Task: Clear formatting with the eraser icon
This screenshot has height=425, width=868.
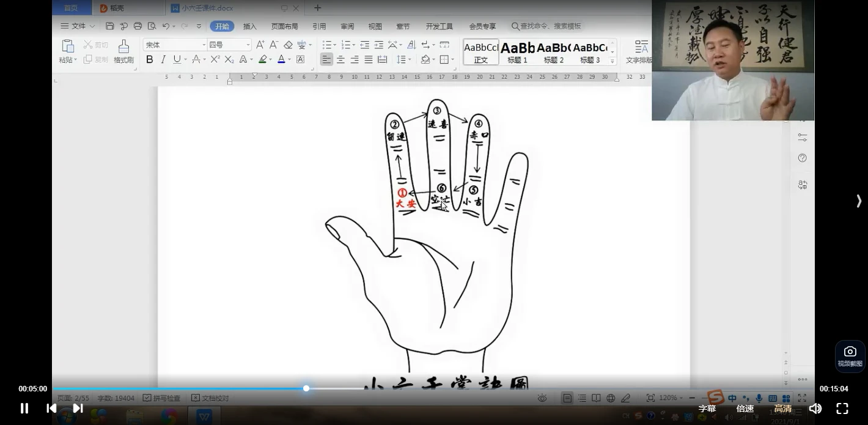Action: (288, 45)
